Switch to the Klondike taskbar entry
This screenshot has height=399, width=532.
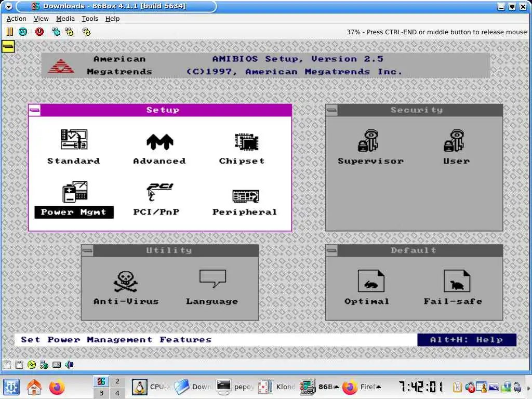(x=277, y=387)
